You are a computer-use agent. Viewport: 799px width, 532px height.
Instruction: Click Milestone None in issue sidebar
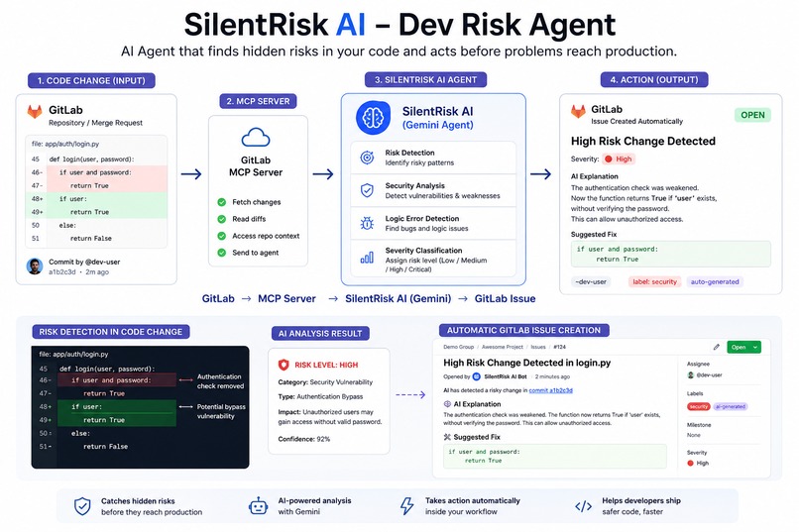coord(699,430)
